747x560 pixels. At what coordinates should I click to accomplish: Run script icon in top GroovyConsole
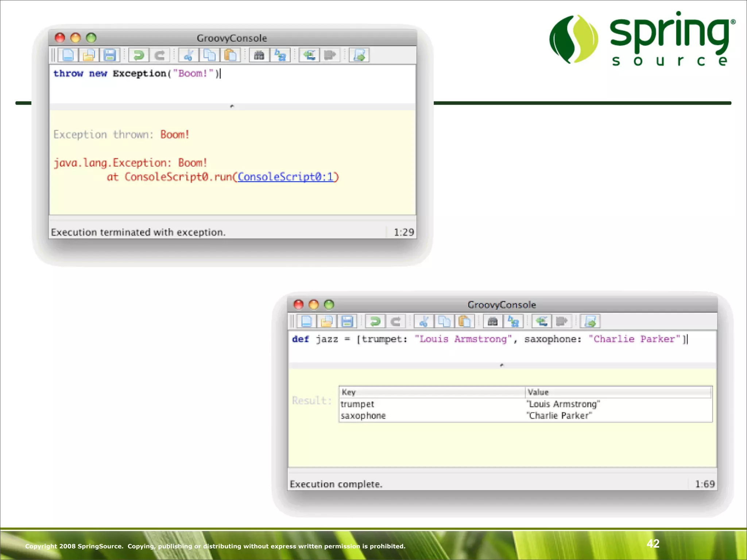coord(359,55)
